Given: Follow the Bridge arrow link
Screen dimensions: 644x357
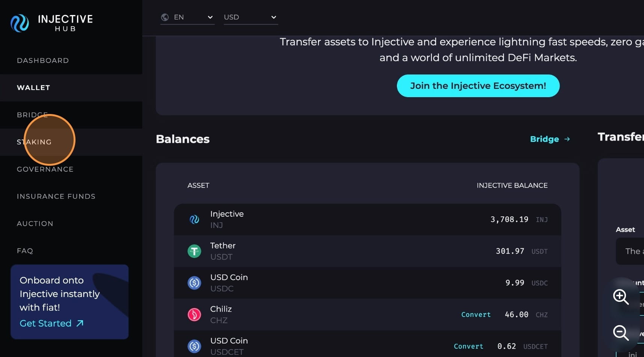Looking at the screenshot, I should point(550,139).
